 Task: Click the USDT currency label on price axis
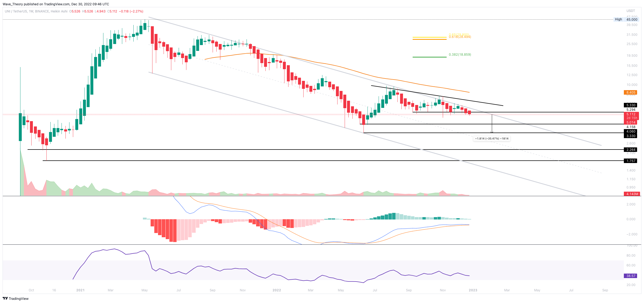(630, 11)
